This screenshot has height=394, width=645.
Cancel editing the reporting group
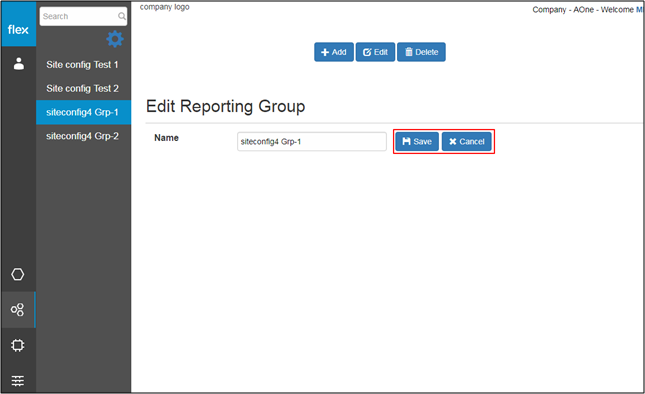[467, 141]
